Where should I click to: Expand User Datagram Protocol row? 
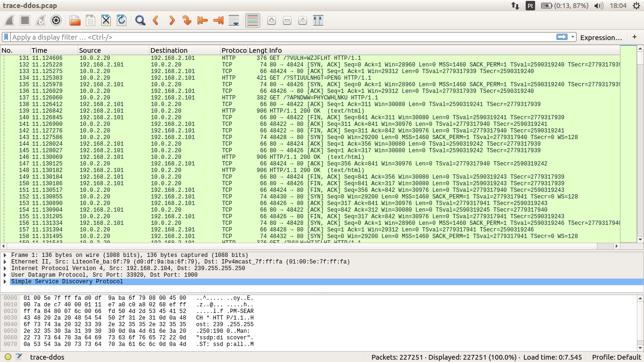pyautogui.click(x=6, y=275)
